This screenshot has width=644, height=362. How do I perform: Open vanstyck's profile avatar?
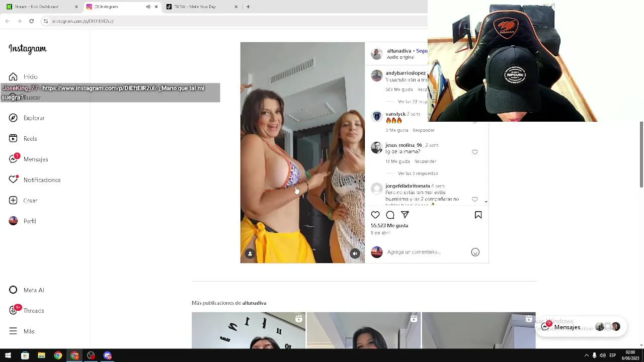tap(376, 117)
